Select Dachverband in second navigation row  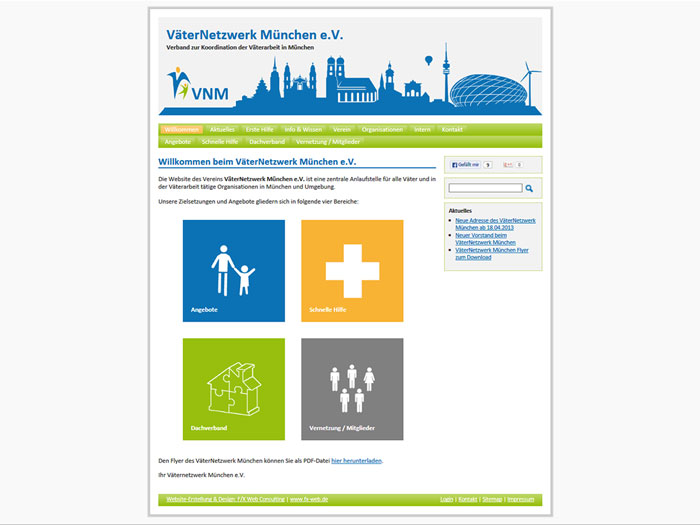click(x=267, y=142)
